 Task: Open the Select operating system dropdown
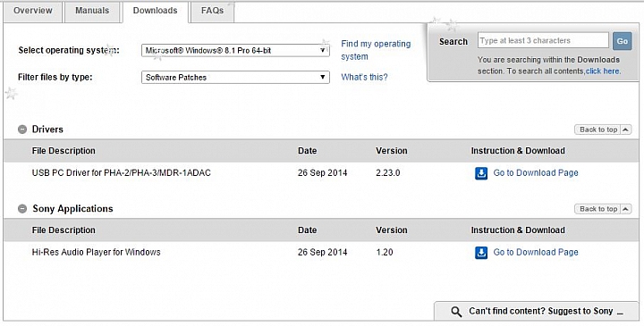coord(235,50)
